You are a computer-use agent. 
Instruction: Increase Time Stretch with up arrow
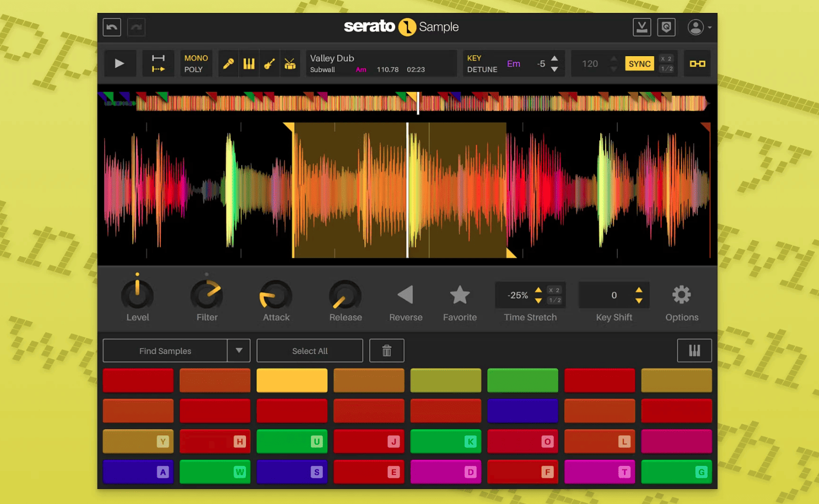(x=538, y=290)
